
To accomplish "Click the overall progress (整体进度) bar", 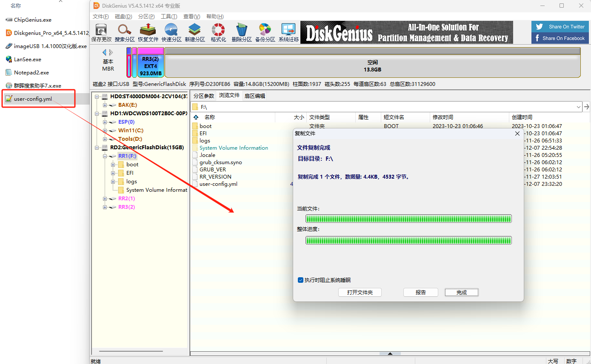I will tap(408, 240).
